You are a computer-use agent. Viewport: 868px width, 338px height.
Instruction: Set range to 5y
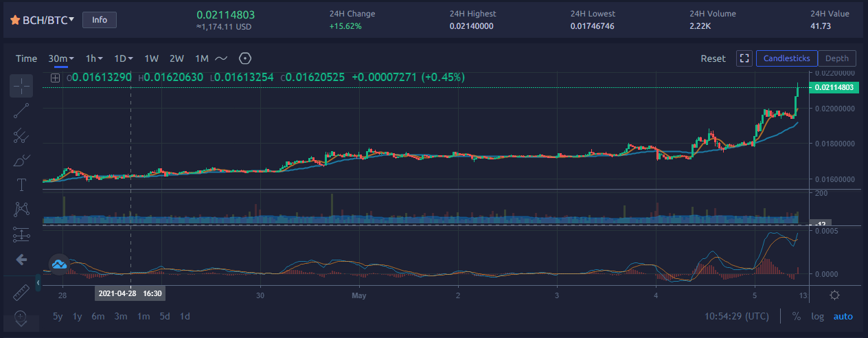(x=58, y=317)
